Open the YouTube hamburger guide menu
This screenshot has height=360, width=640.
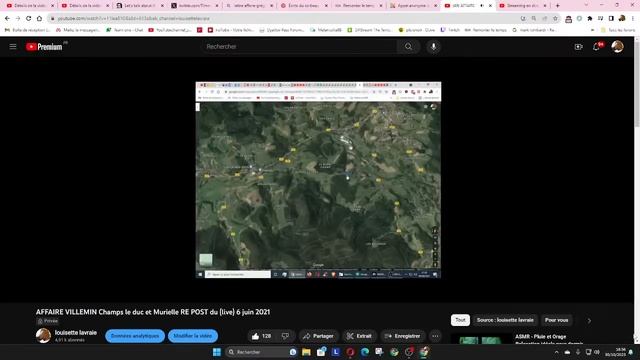pos(13,47)
